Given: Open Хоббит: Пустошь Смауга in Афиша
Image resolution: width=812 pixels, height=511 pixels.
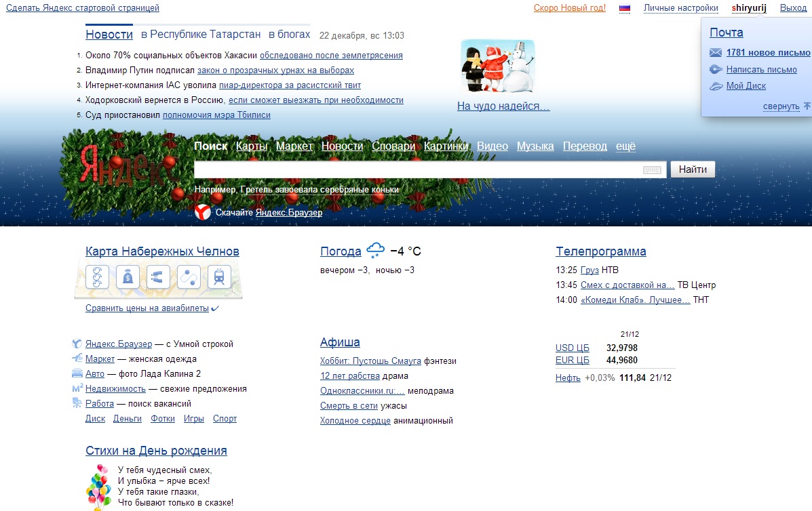Looking at the screenshot, I should click(x=371, y=361).
